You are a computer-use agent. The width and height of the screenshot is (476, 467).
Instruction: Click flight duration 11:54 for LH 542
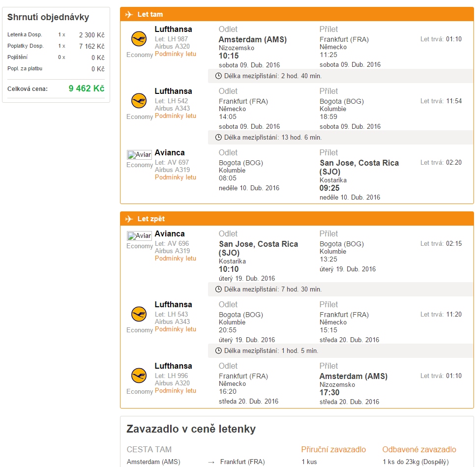(454, 101)
